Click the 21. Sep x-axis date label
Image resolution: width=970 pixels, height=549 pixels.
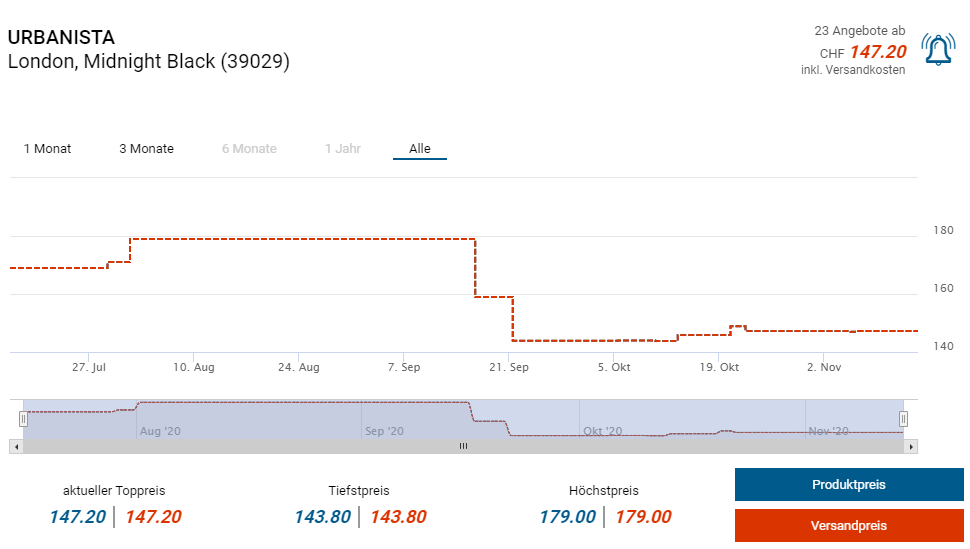pyautogui.click(x=508, y=367)
